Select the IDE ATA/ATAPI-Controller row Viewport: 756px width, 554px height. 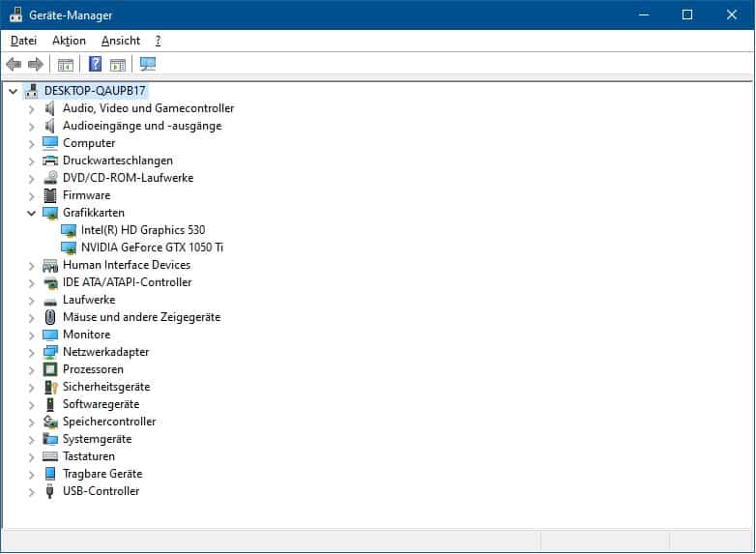pos(128,282)
